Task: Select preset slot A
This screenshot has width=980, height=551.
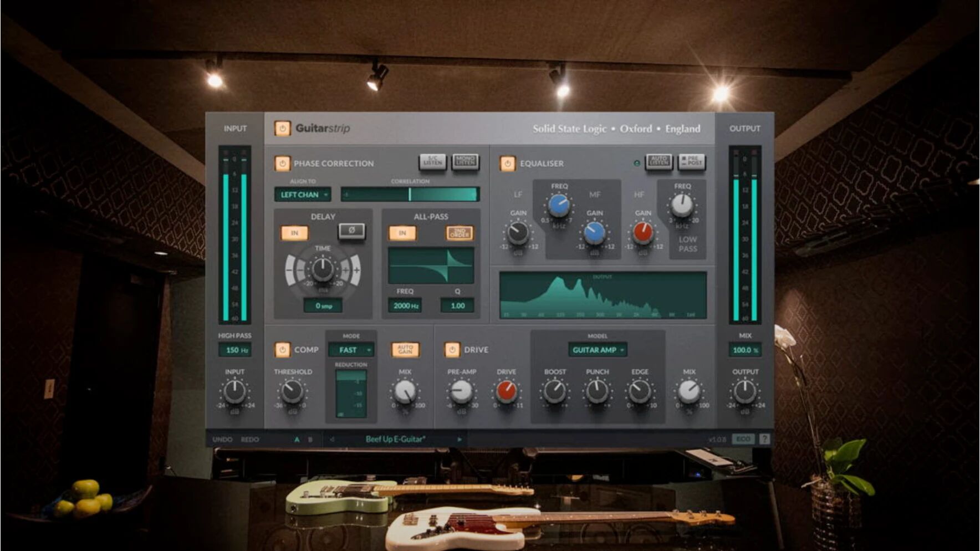Action: 297,440
